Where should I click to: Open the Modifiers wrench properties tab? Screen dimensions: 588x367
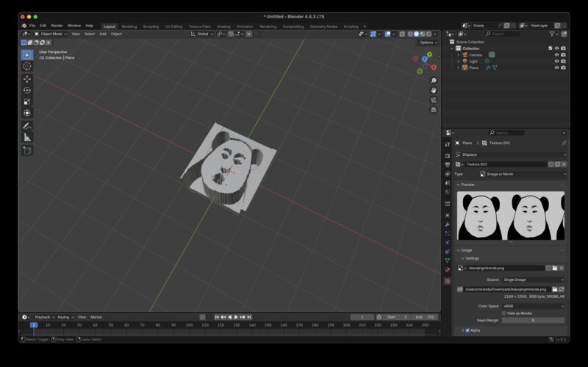pos(447,224)
